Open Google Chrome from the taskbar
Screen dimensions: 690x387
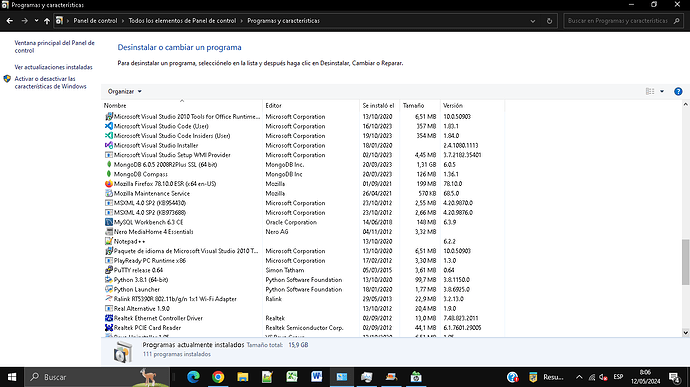[x=218, y=377]
